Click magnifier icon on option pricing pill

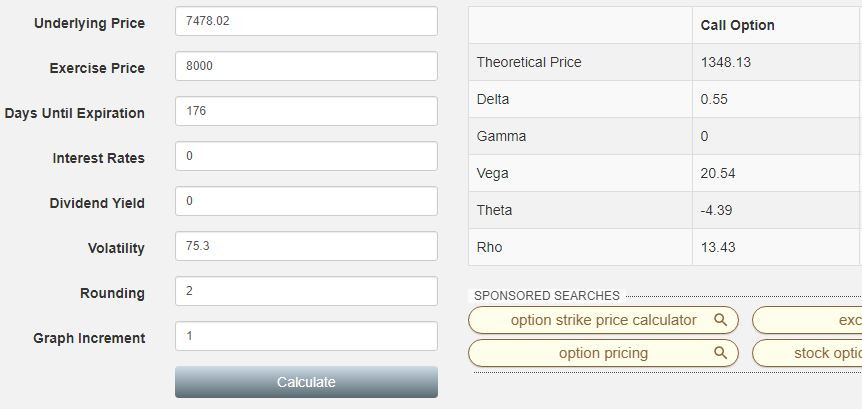720,353
